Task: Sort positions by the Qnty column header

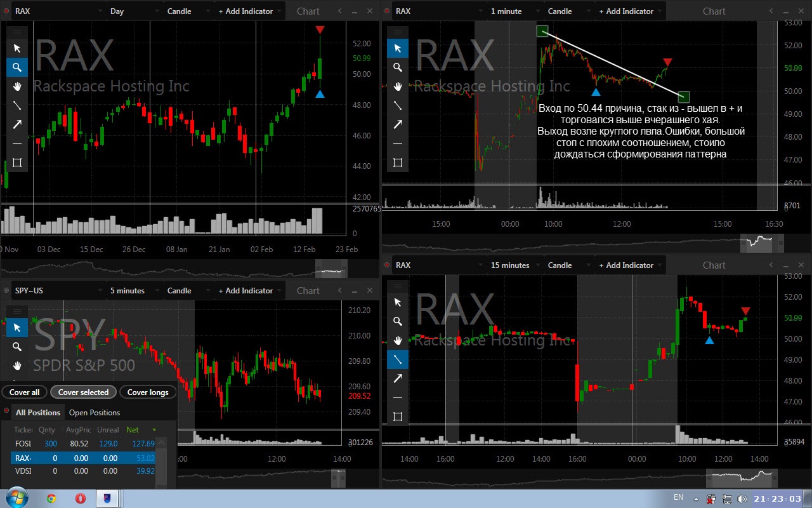Action: pos(47,430)
